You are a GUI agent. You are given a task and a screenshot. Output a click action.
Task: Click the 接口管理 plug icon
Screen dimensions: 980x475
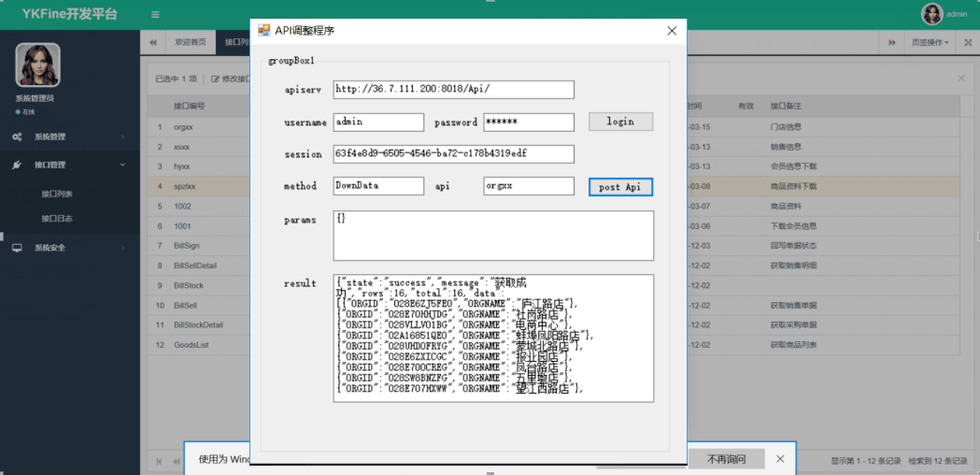click(18, 165)
